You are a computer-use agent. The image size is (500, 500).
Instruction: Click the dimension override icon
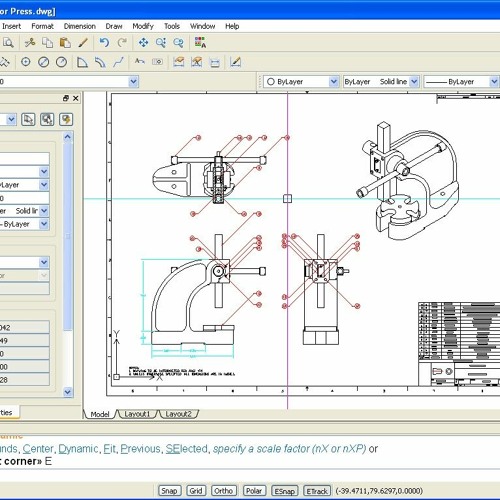(x=197, y=62)
